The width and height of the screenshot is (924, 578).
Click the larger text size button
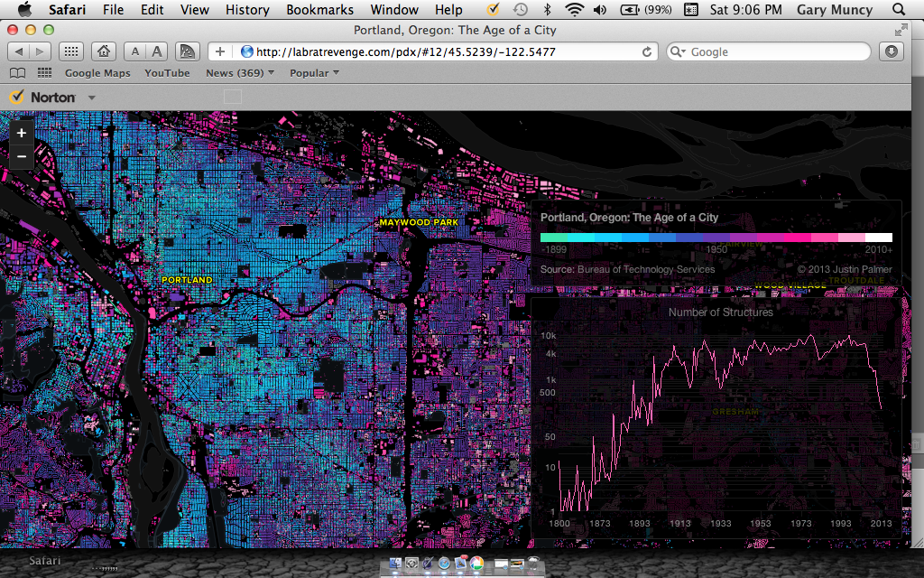157,51
